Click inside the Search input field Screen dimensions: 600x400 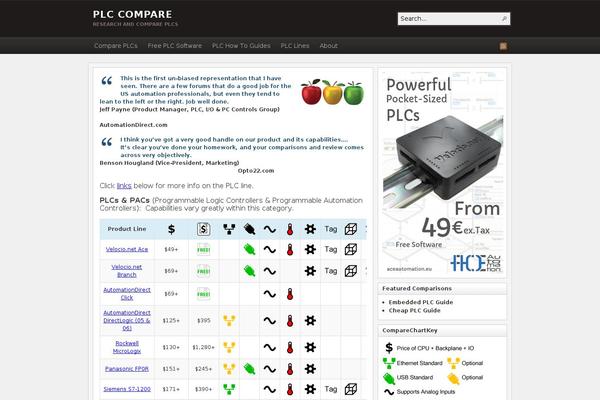[449, 18]
